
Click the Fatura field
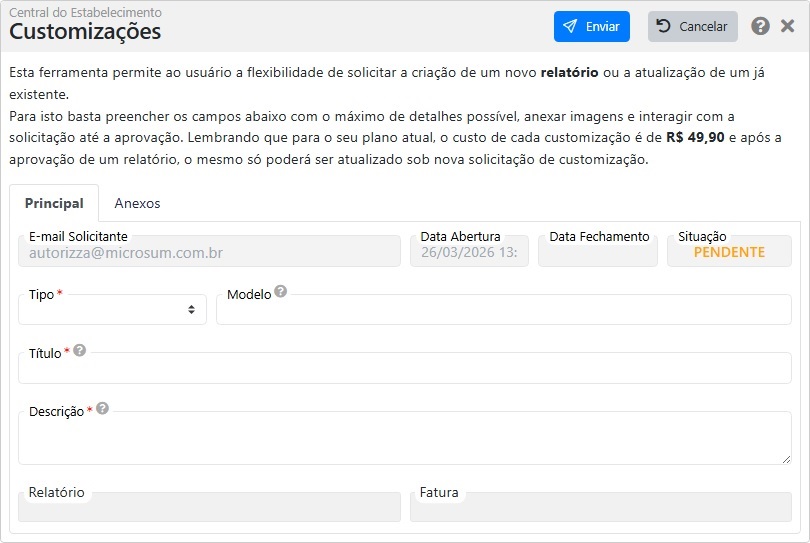[x=600, y=508]
